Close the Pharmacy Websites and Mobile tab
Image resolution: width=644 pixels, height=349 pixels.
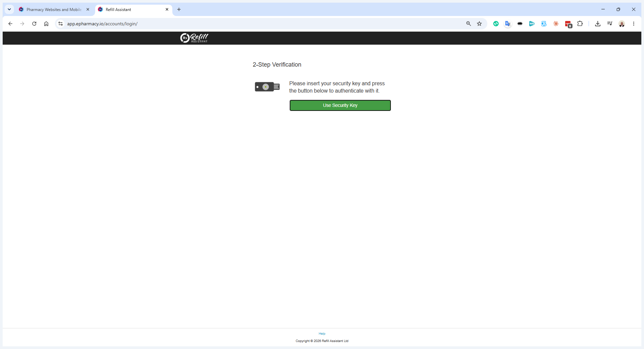[88, 9]
